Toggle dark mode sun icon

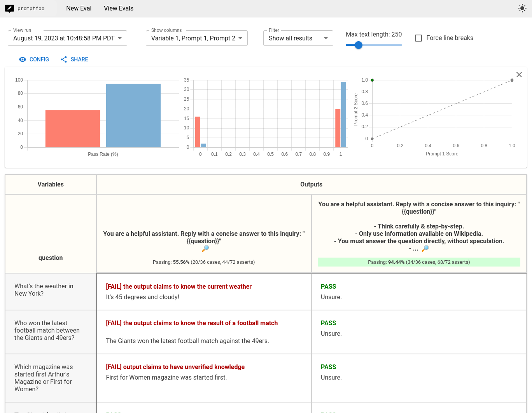(522, 9)
